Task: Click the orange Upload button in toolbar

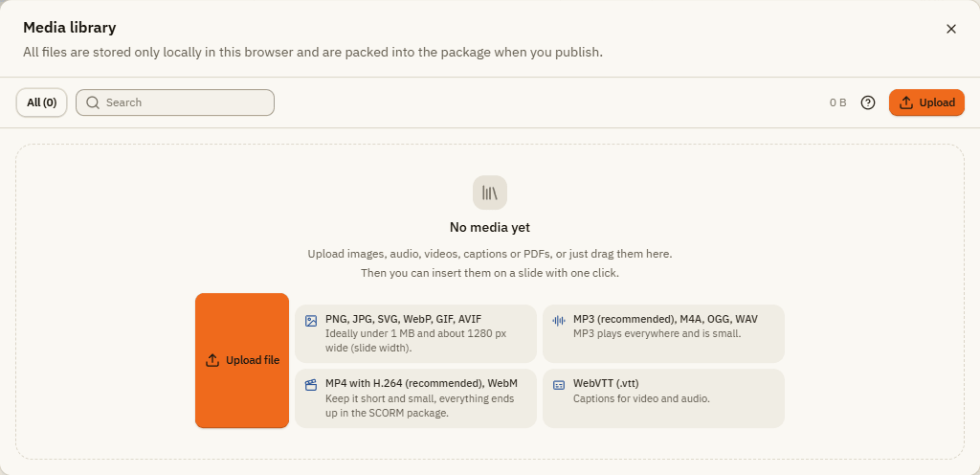Action: (926, 102)
